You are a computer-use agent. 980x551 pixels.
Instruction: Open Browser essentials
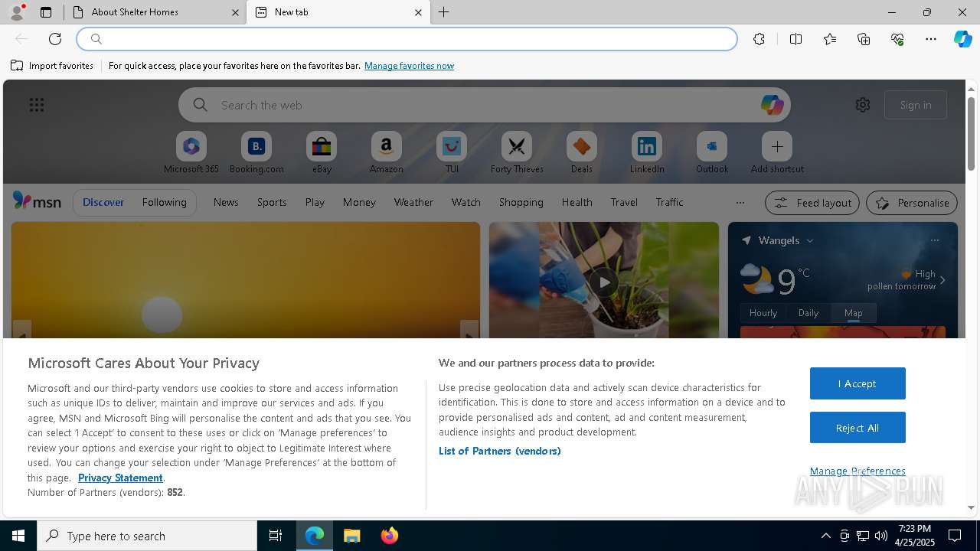click(897, 39)
